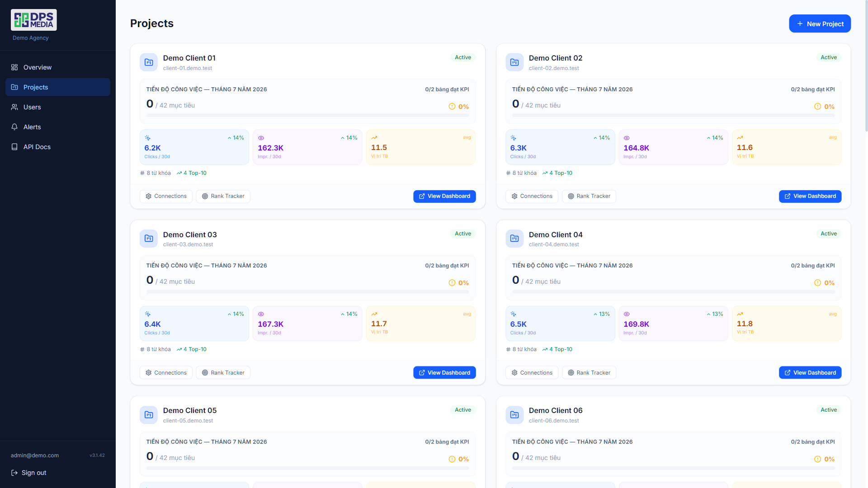
Task: Click the 11.5 average position card
Action: [x=421, y=147]
